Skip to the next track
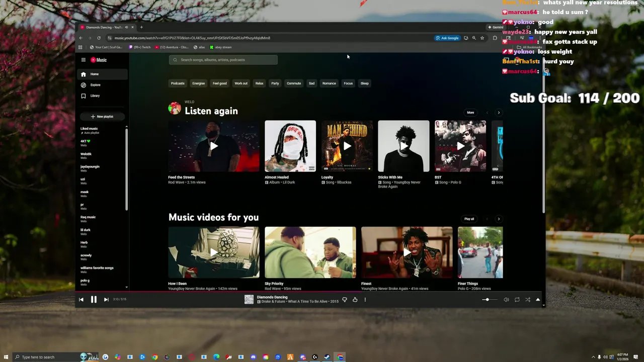Image resolution: width=644 pixels, height=362 pixels. [106, 300]
